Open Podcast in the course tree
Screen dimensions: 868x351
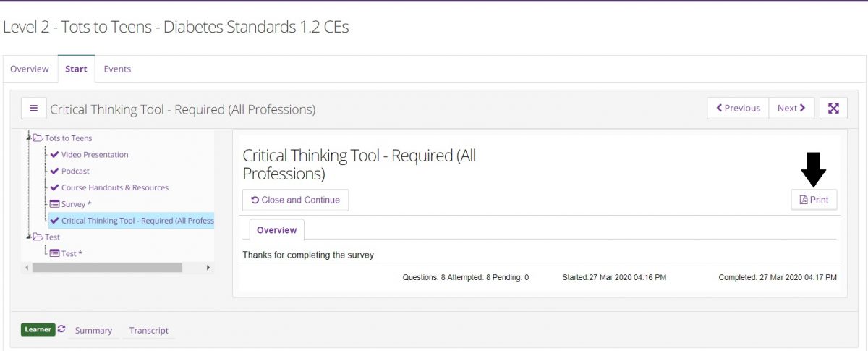click(75, 172)
